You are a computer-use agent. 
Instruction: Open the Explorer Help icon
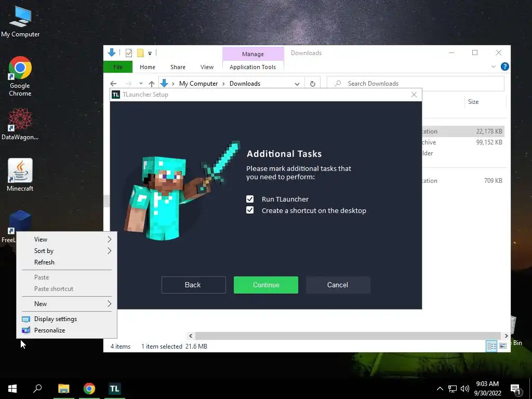(505, 66)
